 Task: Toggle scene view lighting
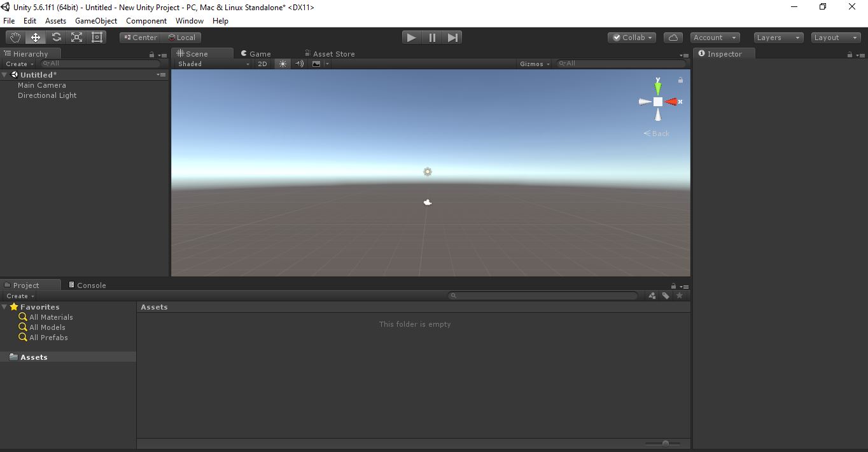coord(282,64)
